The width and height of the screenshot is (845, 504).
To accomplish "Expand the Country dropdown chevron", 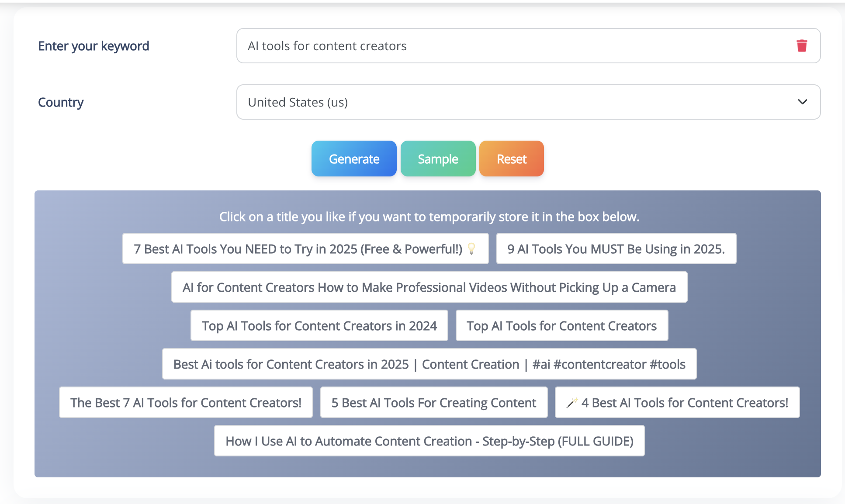I will coord(802,102).
